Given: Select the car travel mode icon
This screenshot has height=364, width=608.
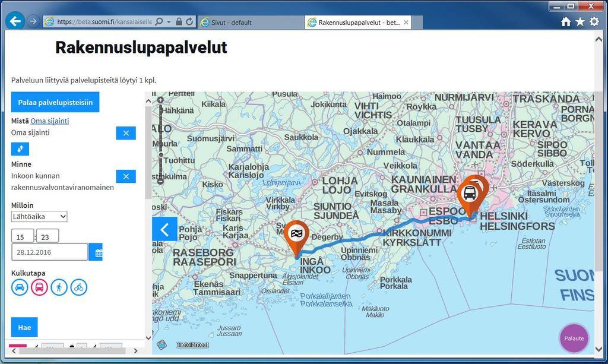Looking at the screenshot, I should (20, 287).
